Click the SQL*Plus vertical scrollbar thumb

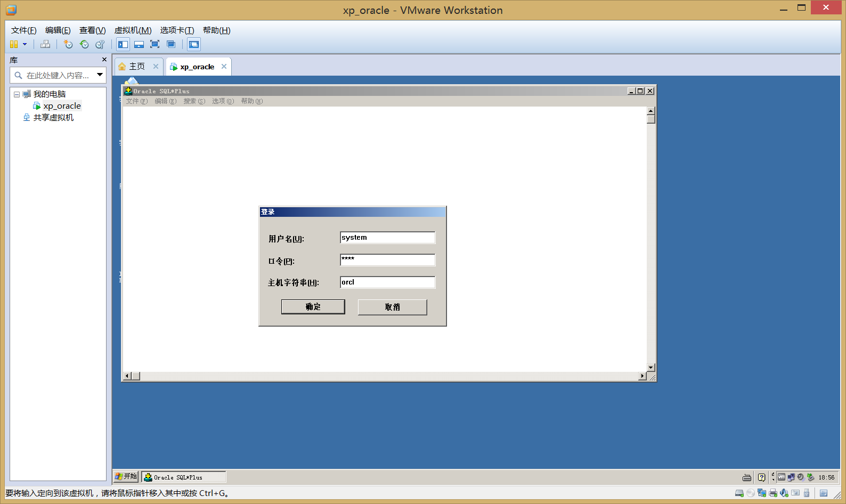click(x=650, y=119)
